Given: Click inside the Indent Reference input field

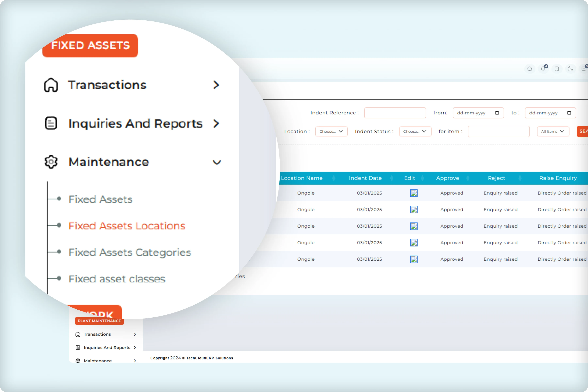Looking at the screenshot, I should click(x=395, y=113).
